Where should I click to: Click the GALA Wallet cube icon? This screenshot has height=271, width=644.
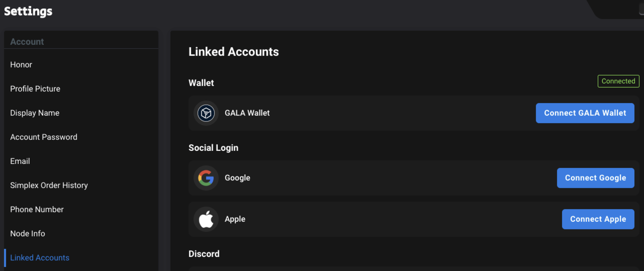[206, 113]
